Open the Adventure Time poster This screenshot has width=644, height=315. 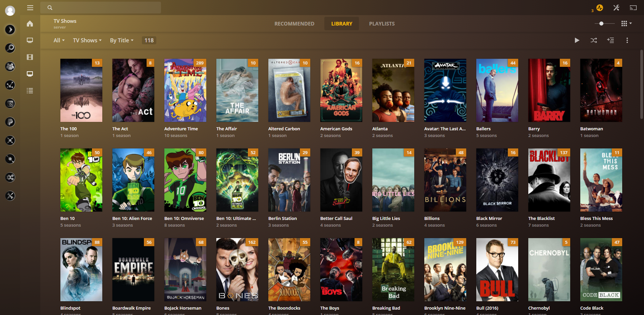tap(185, 90)
